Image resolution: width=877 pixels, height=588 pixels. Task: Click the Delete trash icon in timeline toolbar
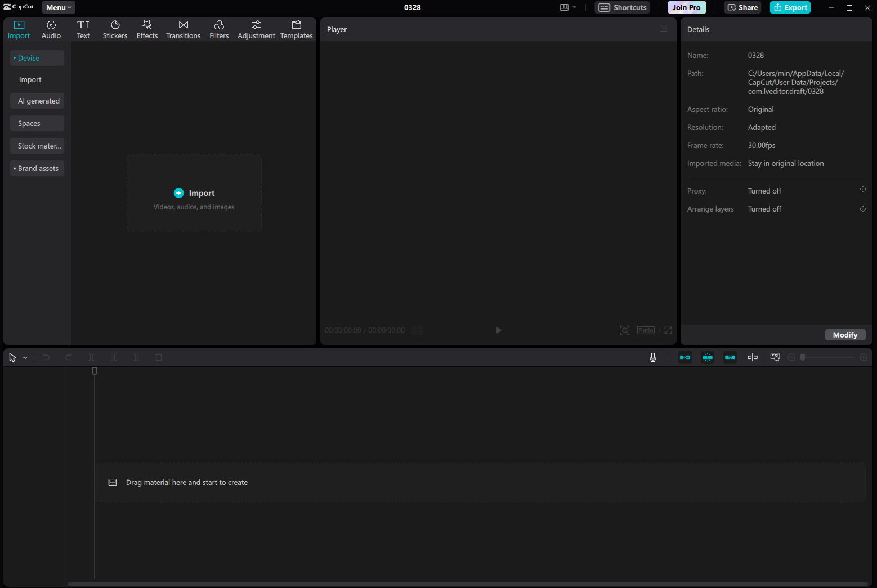159,357
